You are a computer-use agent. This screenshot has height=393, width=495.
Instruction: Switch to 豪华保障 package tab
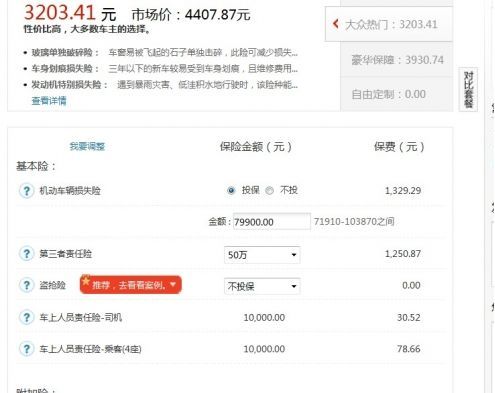[x=397, y=60]
